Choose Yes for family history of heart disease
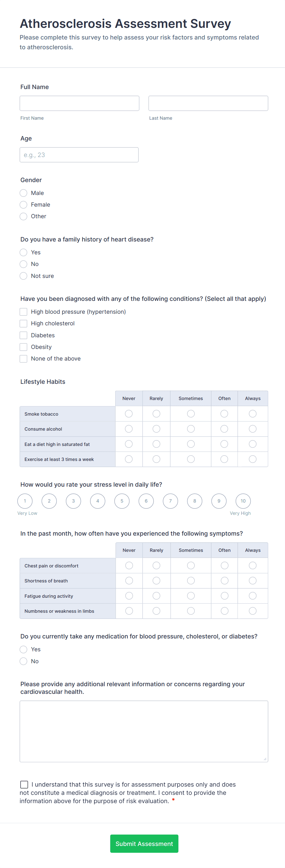 23,252
